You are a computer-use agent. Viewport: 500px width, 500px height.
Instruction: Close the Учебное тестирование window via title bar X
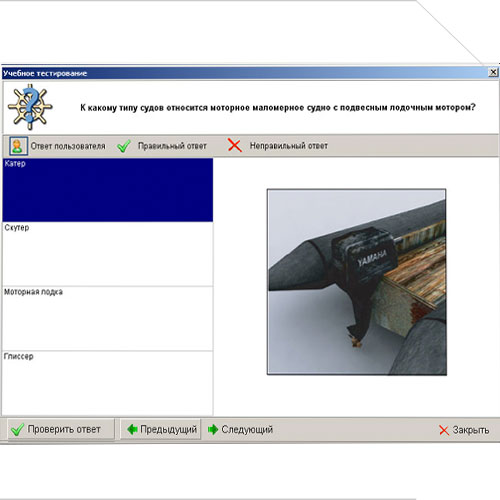click(x=493, y=72)
